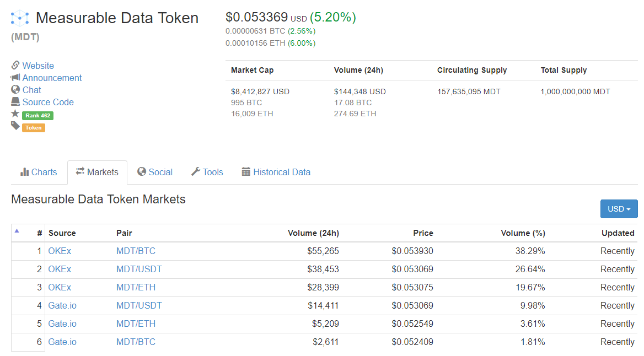Open the Source Code link
The height and width of the screenshot is (356, 644).
tap(48, 103)
